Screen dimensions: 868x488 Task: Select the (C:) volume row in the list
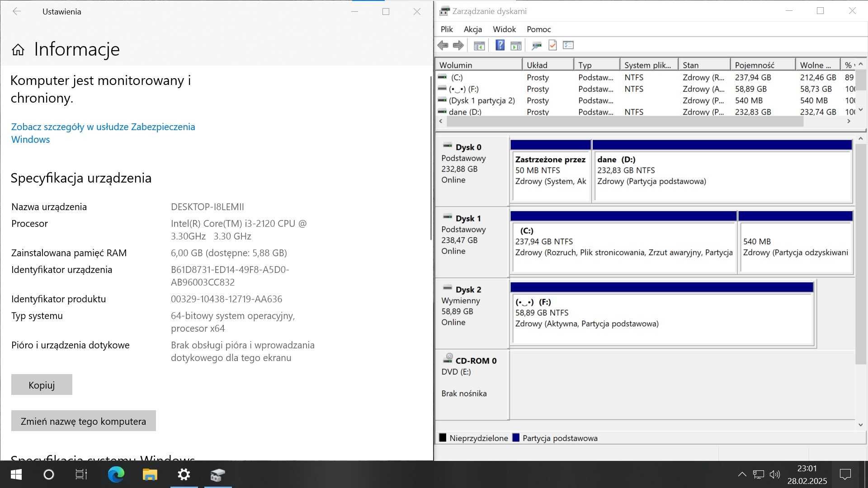[646, 78]
